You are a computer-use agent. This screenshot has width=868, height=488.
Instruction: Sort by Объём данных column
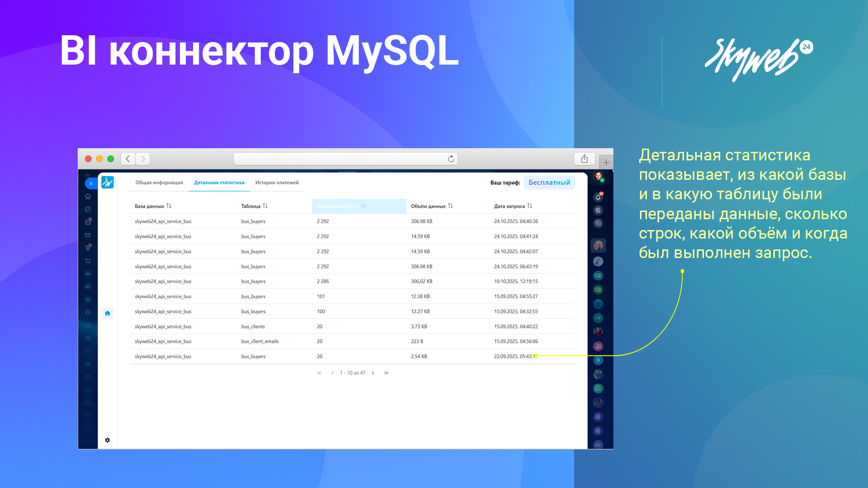(450, 206)
